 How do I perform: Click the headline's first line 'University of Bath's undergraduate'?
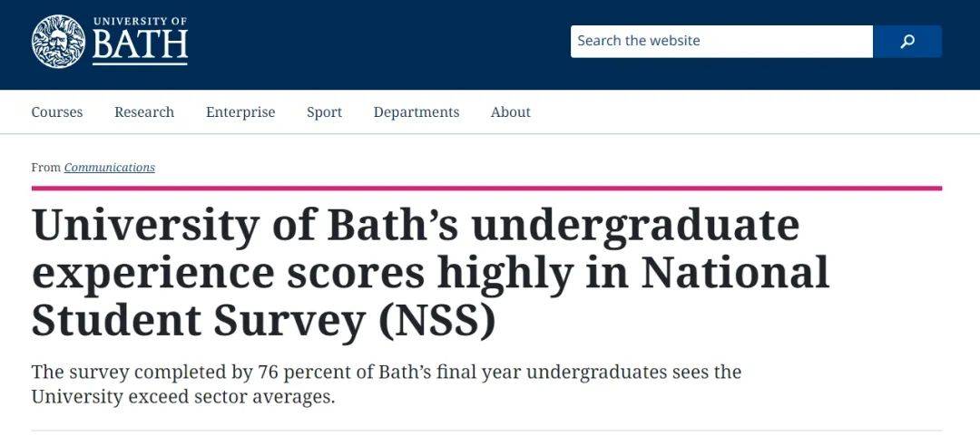click(416, 227)
